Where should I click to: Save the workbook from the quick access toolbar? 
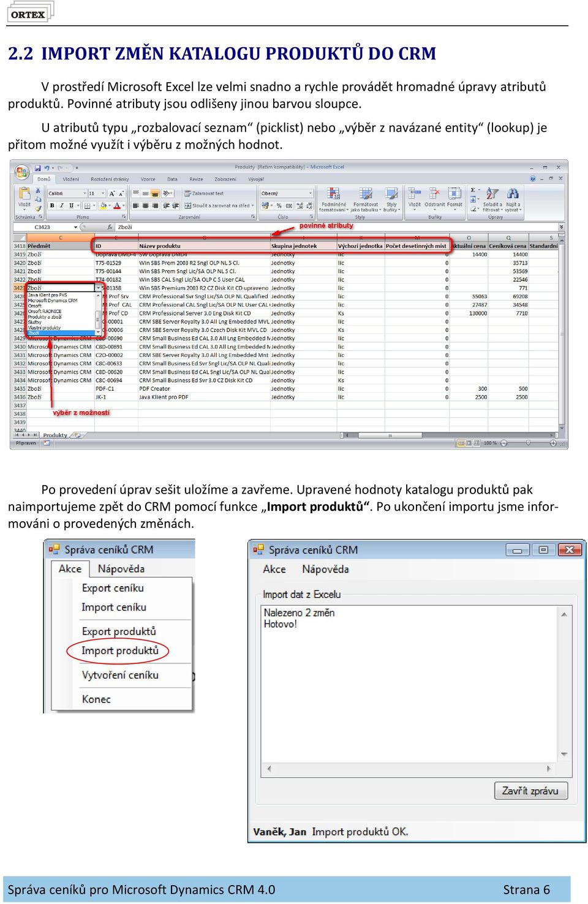pos(37,167)
